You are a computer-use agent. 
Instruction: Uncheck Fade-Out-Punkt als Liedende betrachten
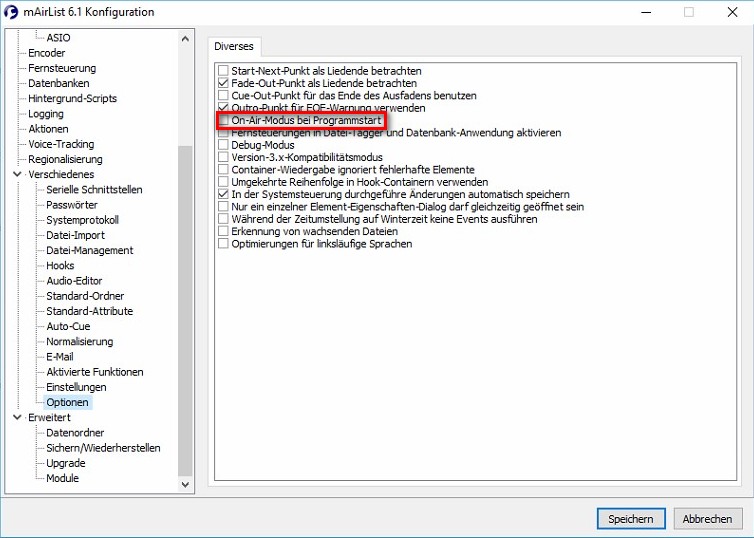coord(224,84)
